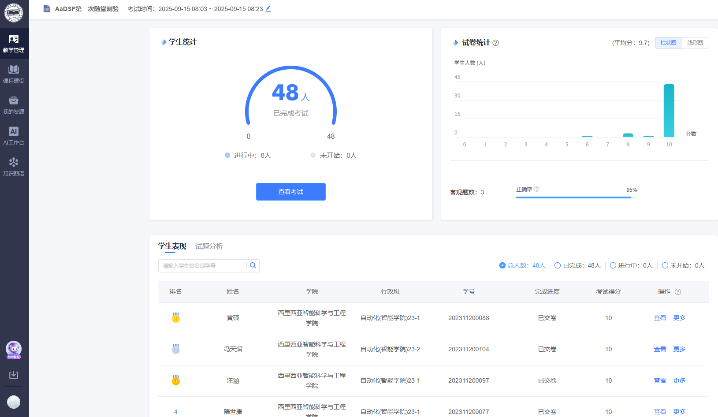
Task: Open the purple AI assistant avatar
Action: click(13, 349)
